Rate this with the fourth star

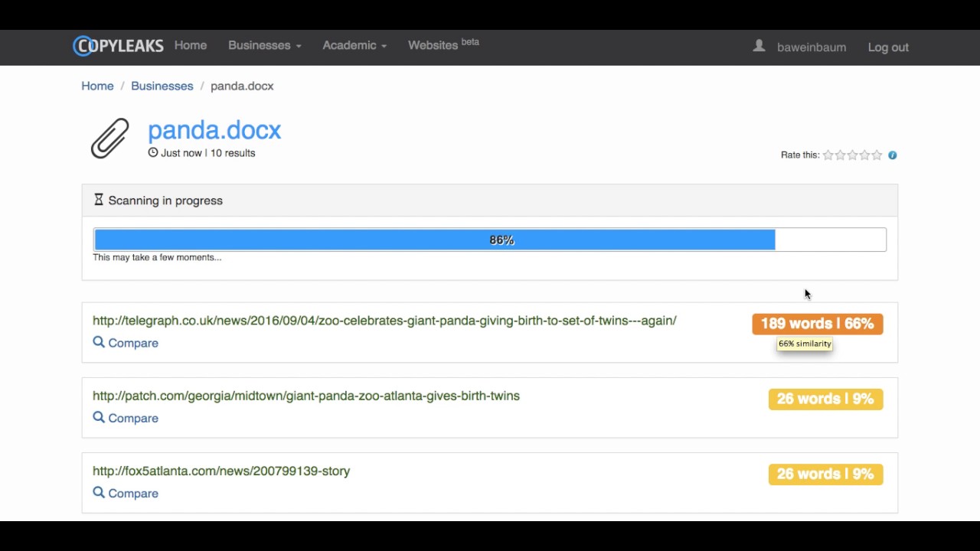[864, 155]
